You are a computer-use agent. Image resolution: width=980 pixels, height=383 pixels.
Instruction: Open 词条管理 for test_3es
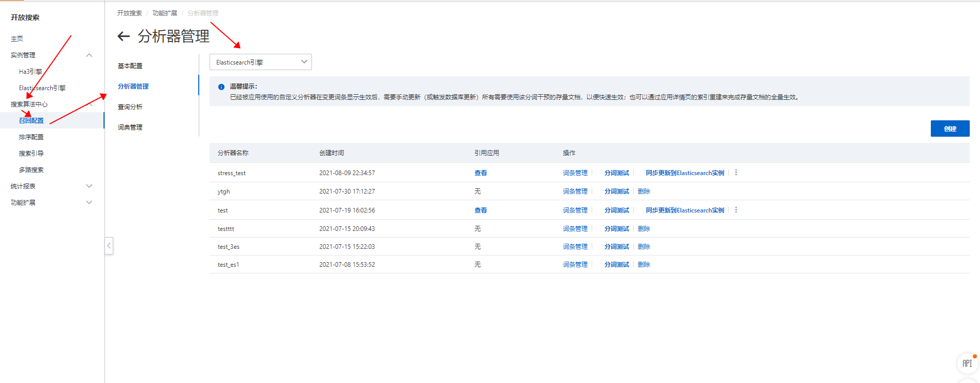575,247
